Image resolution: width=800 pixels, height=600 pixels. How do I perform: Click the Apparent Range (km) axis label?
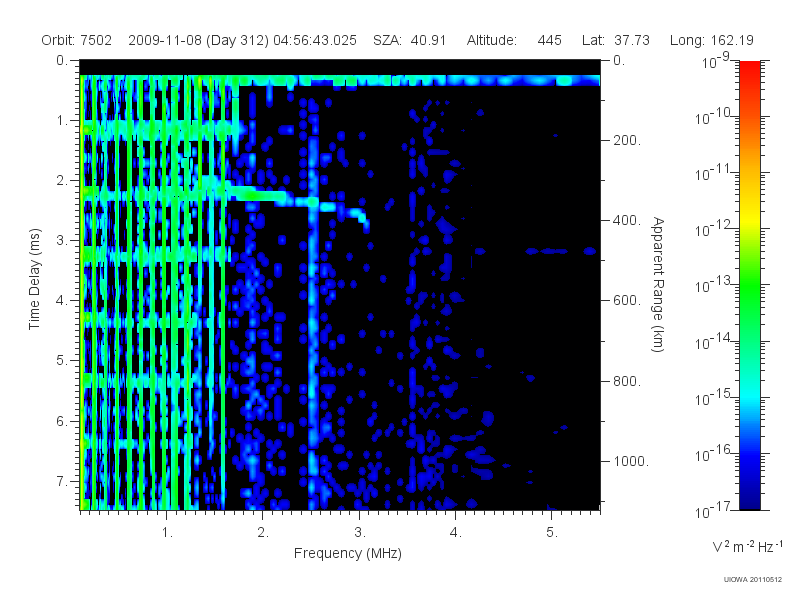click(x=658, y=284)
